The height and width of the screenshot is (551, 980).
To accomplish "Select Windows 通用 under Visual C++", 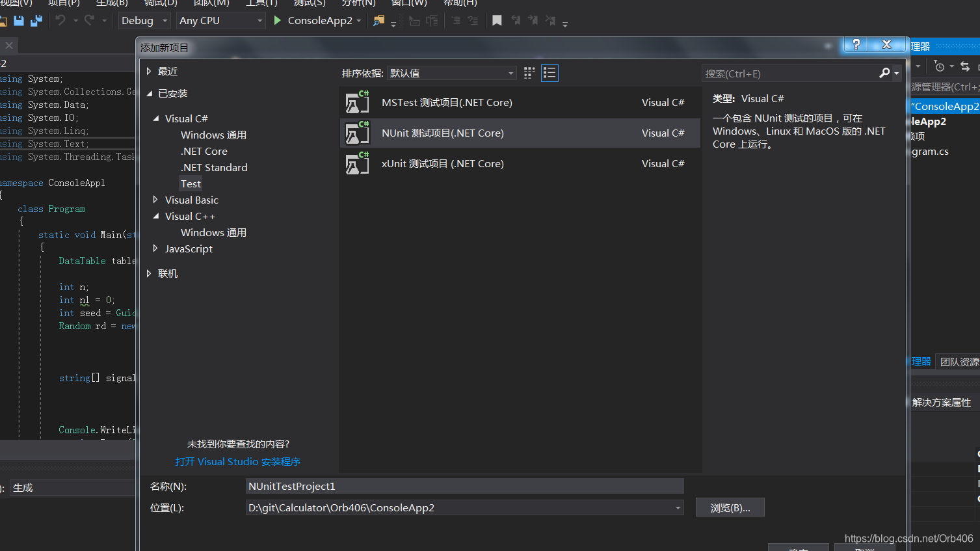I will pyautogui.click(x=213, y=232).
